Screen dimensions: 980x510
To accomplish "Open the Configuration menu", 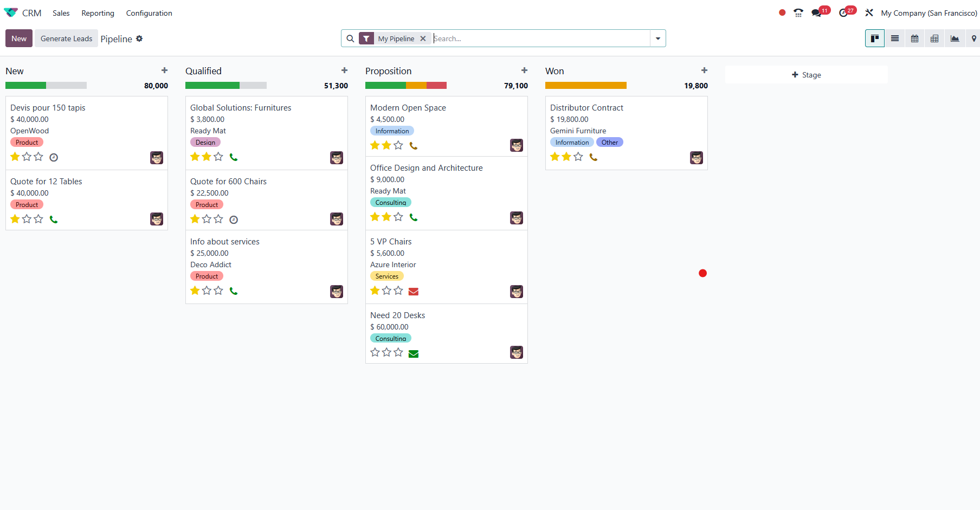I will [149, 13].
